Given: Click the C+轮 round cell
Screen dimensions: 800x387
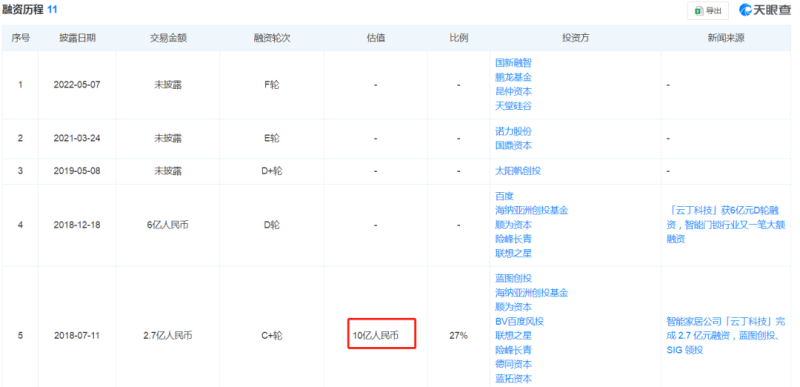Looking at the screenshot, I should (x=272, y=336).
